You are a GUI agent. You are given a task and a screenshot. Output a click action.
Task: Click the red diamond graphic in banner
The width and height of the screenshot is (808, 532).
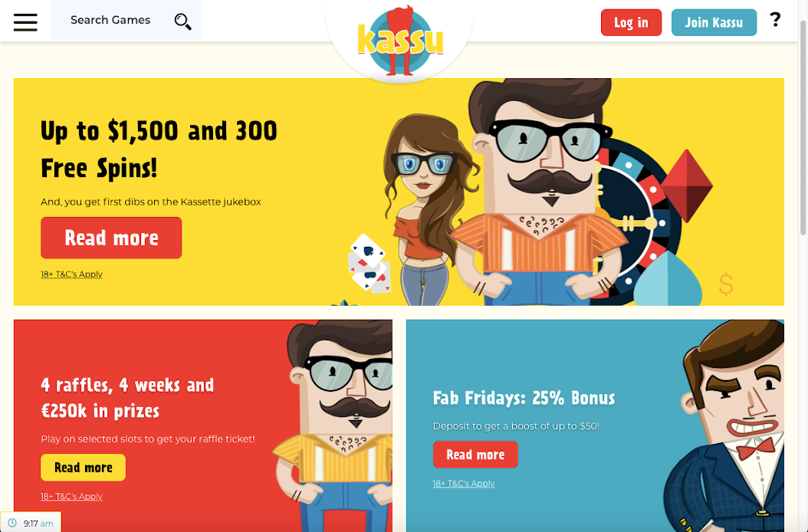click(x=686, y=186)
